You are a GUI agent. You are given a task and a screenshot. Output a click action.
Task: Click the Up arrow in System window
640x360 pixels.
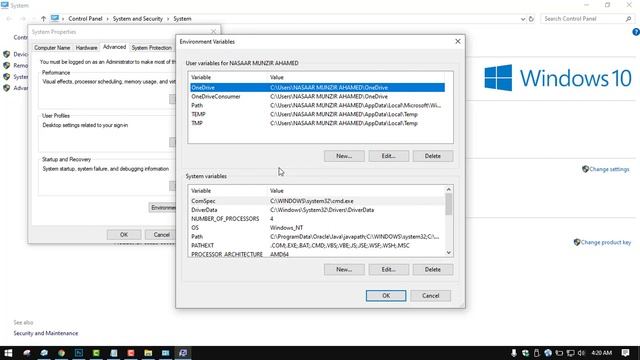click(43, 19)
